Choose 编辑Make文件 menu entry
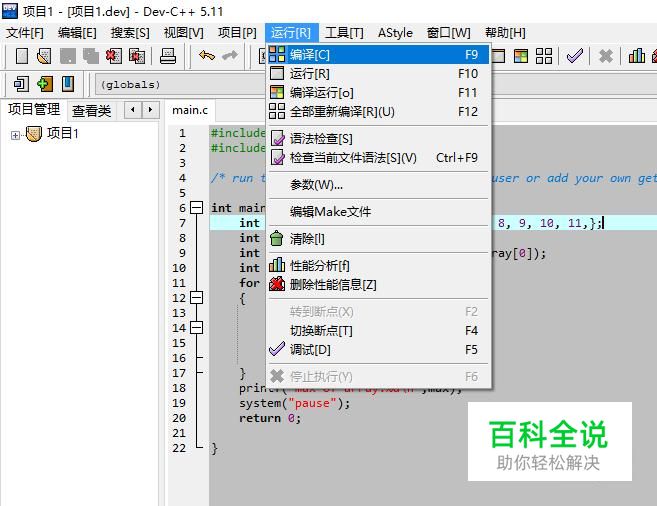This screenshot has width=657, height=506. (378, 212)
